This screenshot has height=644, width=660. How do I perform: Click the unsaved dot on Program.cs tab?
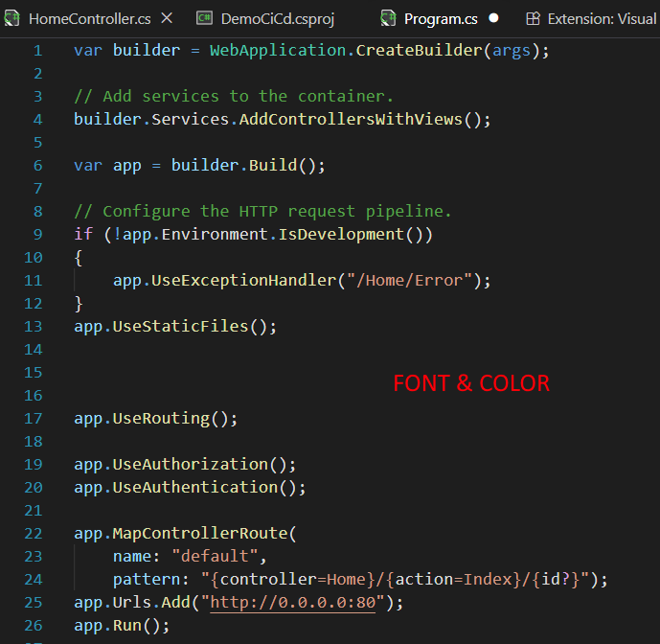coord(493,18)
